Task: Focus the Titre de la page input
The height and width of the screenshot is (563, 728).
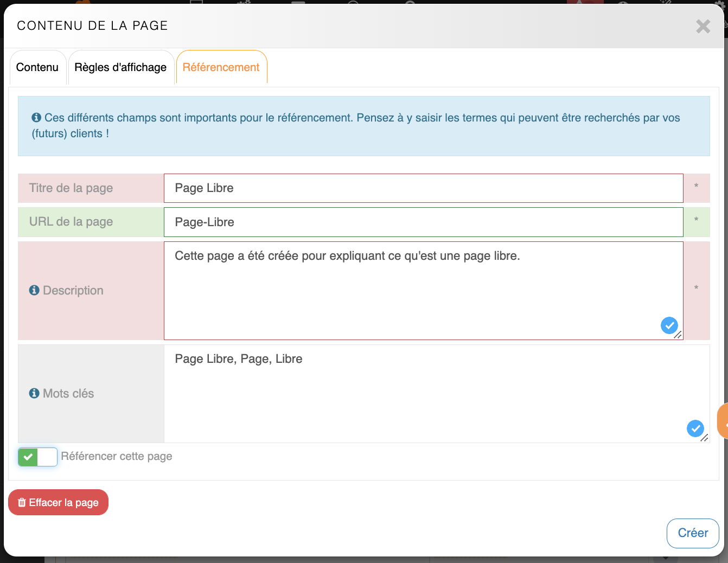Action: pos(423,188)
